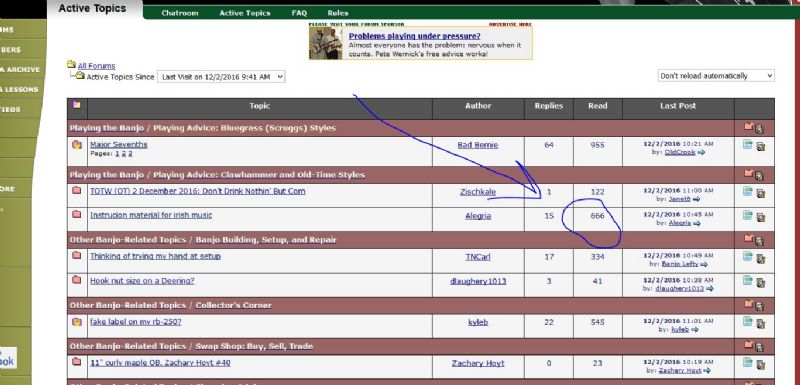Open the Active Topics Since dropdown
This screenshot has width=800, height=385.
click(221, 76)
